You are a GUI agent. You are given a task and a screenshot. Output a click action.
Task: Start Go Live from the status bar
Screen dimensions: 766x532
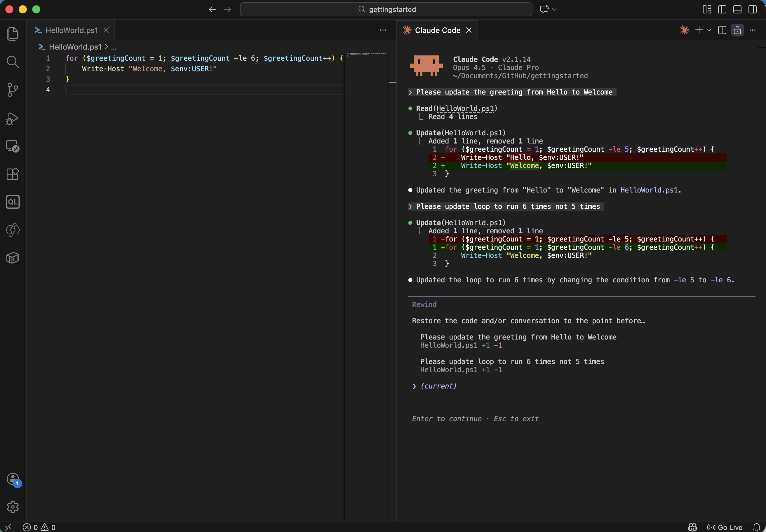725,527
